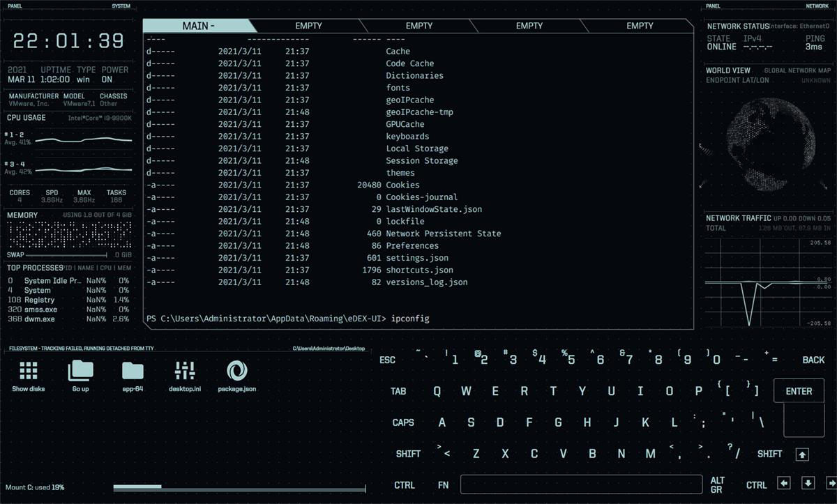Toggle the CAPS key on the keyboard
This screenshot has height=504, width=837.
point(403,422)
